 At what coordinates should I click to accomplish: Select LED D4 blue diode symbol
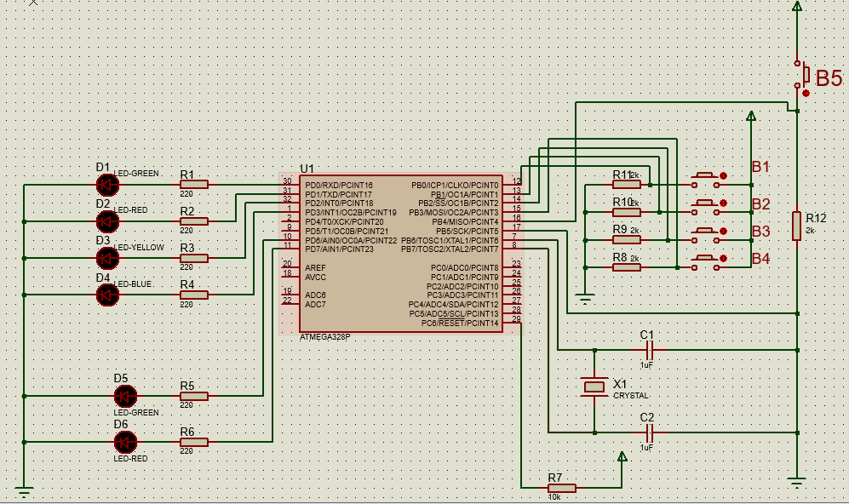point(107,295)
